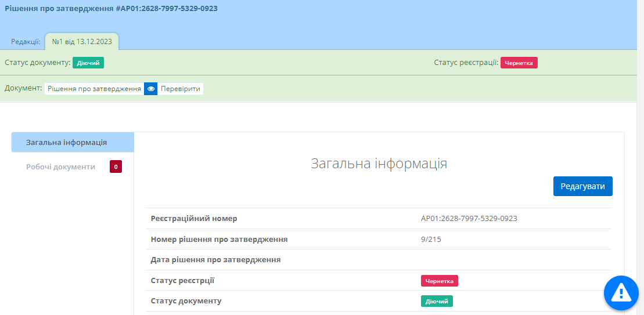Click Чернетка badge in Статус реєстрції row
The width and height of the screenshot is (644, 315).
pos(439,281)
